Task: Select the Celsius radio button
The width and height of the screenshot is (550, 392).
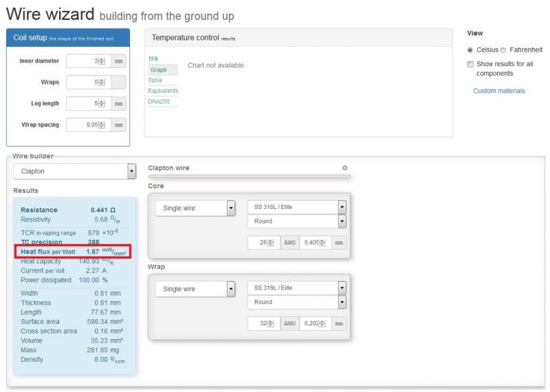Action: coord(470,50)
